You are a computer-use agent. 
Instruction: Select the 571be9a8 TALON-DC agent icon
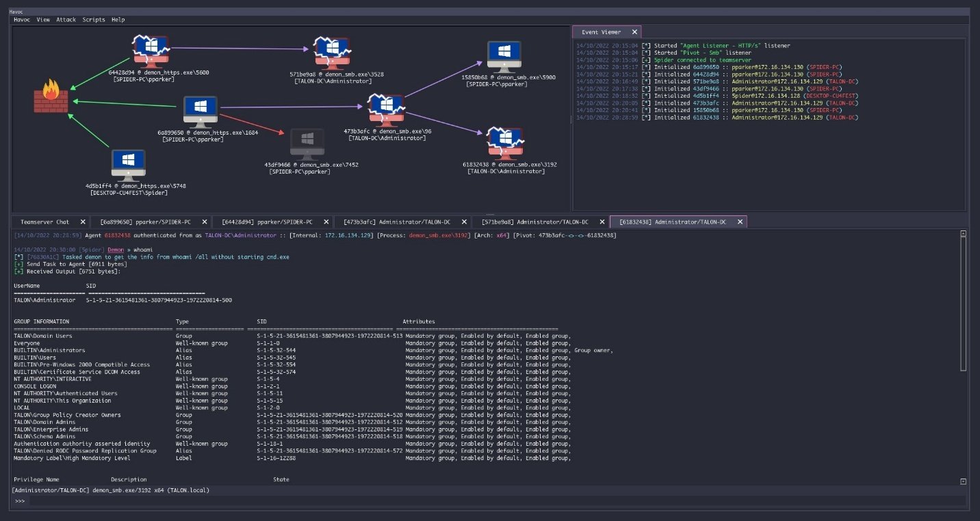[331, 52]
